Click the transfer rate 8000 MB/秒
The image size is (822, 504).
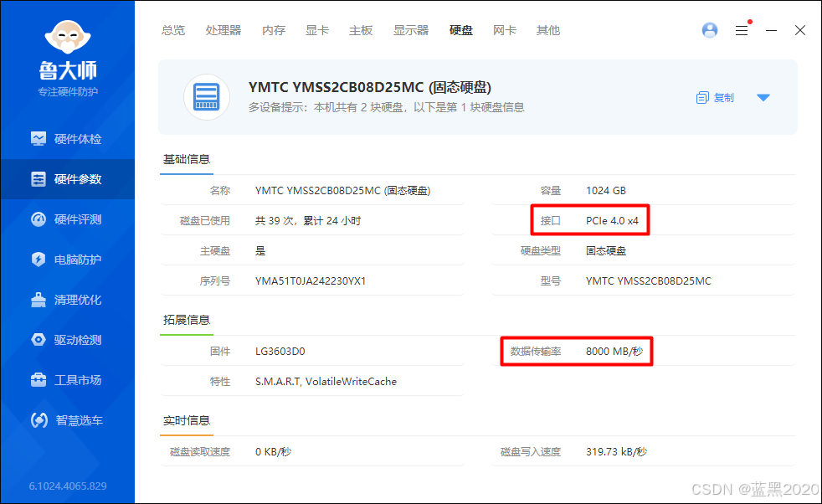tap(614, 352)
